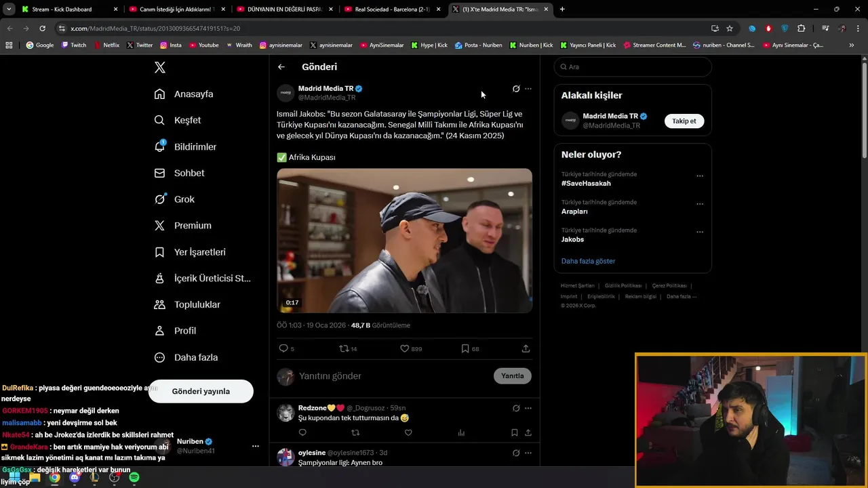
Task: Open Spotify from taskbar
Action: pos(134,477)
